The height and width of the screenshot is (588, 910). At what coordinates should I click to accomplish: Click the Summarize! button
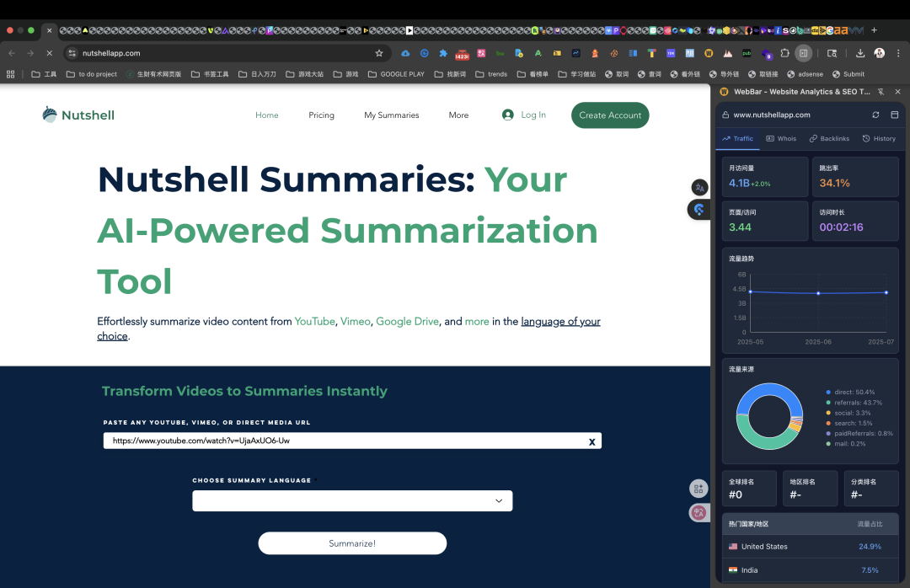(x=352, y=543)
